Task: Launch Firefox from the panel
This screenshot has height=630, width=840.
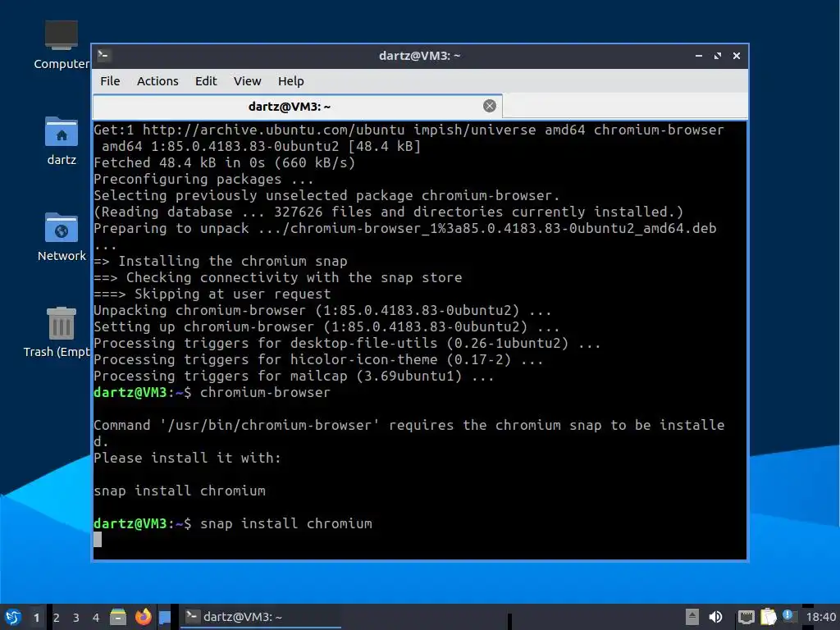Action: click(143, 617)
